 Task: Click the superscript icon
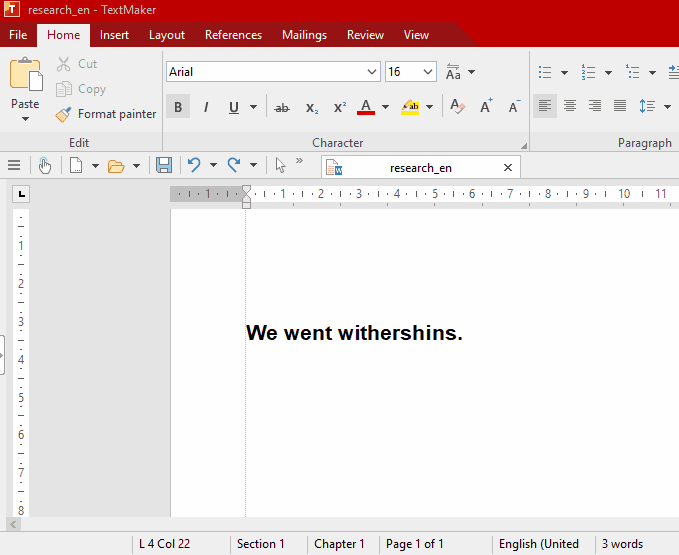[340, 107]
